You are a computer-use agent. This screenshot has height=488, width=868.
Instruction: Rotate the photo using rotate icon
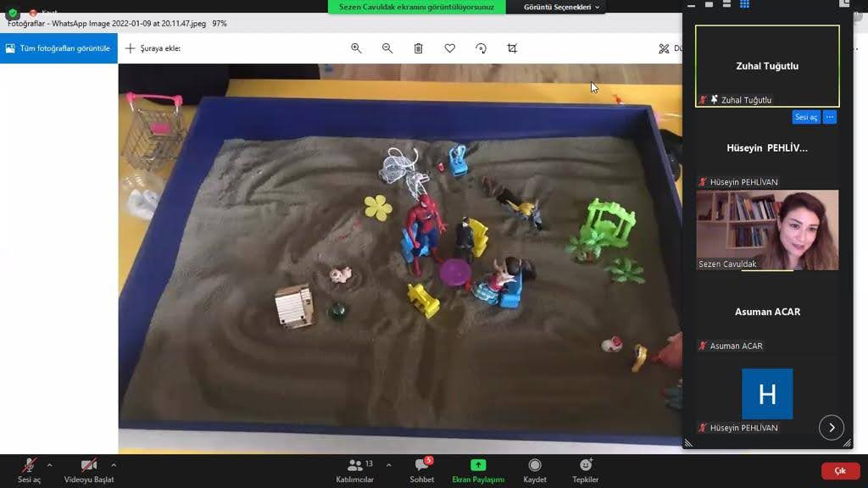click(481, 48)
